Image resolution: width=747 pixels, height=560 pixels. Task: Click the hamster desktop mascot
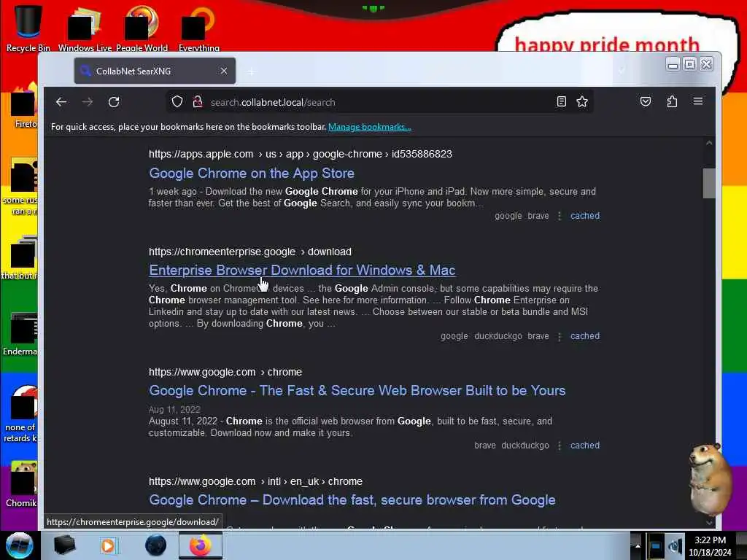click(711, 478)
